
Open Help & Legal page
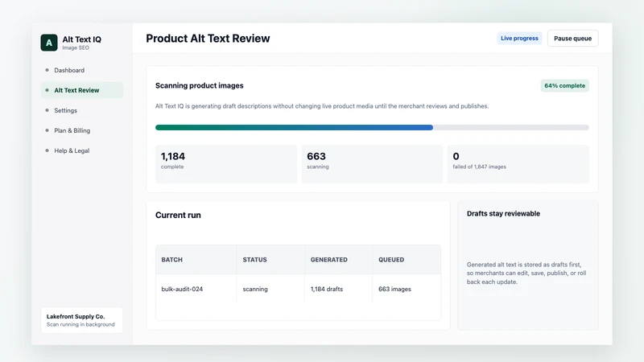coord(82,150)
